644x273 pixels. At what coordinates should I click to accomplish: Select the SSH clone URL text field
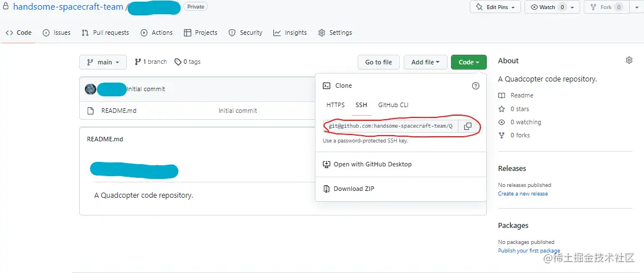(391, 126)
